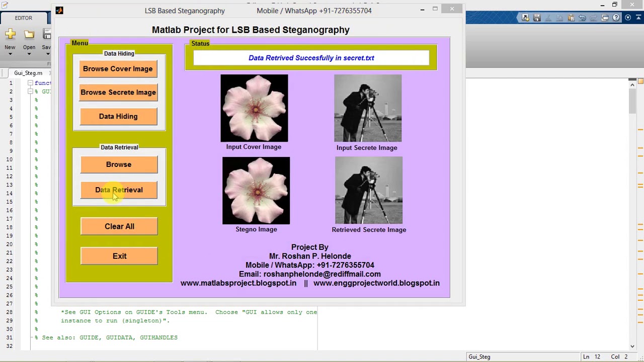Image resolution: width=644 pixels, height=362 pixels.
Task: Click the 'Input Cover Image' label
Action: pos(254,147)
